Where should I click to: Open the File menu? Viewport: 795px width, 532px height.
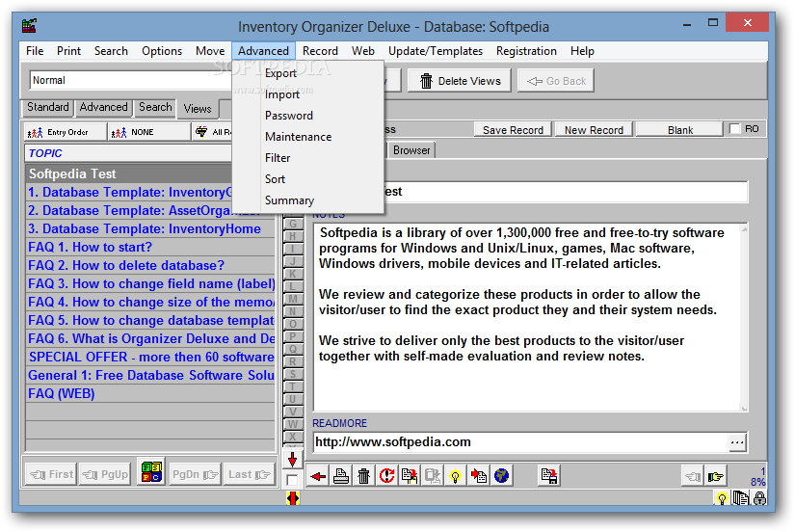pos(35,51)
